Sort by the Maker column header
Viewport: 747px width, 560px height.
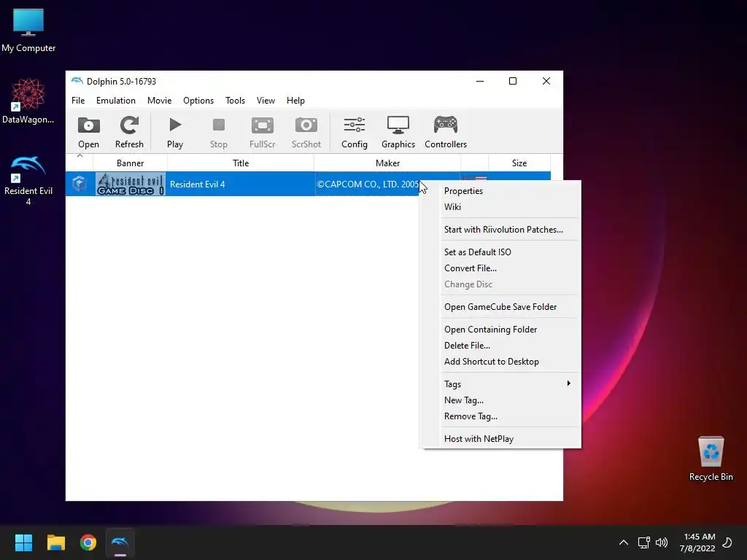point(387,163)
